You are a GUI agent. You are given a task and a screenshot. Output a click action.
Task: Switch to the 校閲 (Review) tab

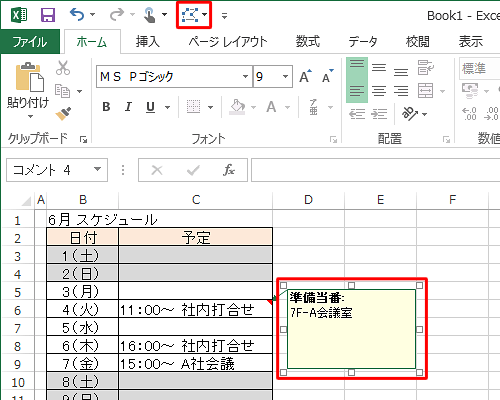[418, 42]
